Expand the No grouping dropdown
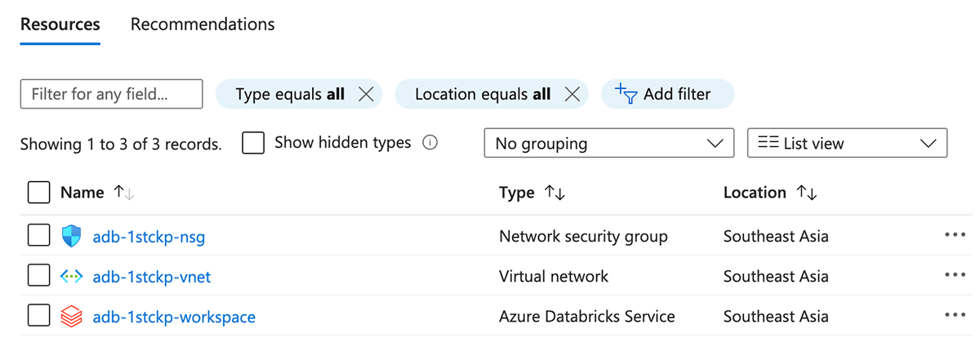The image size is (980, 342). point(608,144)
